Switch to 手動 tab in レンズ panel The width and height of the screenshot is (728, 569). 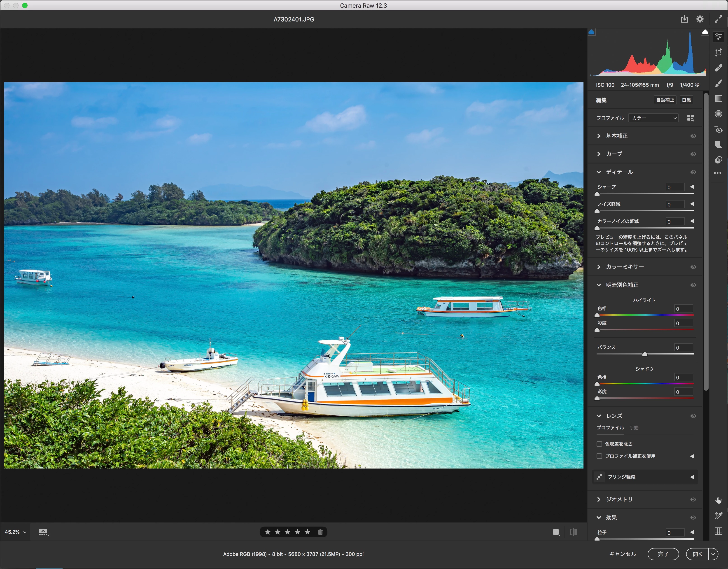tap(634, 427)
